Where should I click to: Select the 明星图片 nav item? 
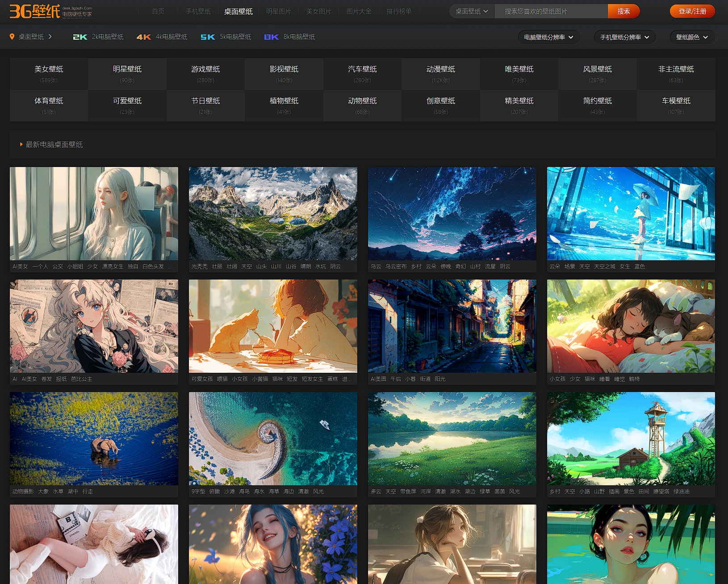[278, 11]
